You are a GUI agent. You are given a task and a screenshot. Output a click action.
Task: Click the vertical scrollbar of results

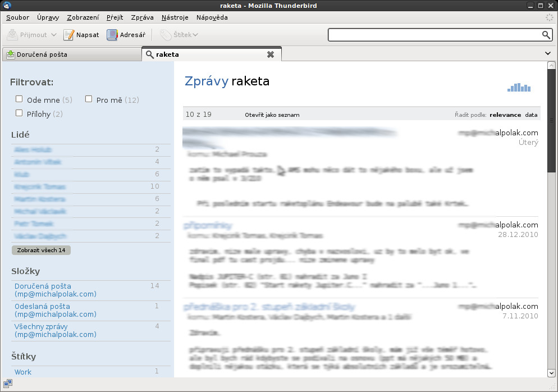(x=551, y=225)
